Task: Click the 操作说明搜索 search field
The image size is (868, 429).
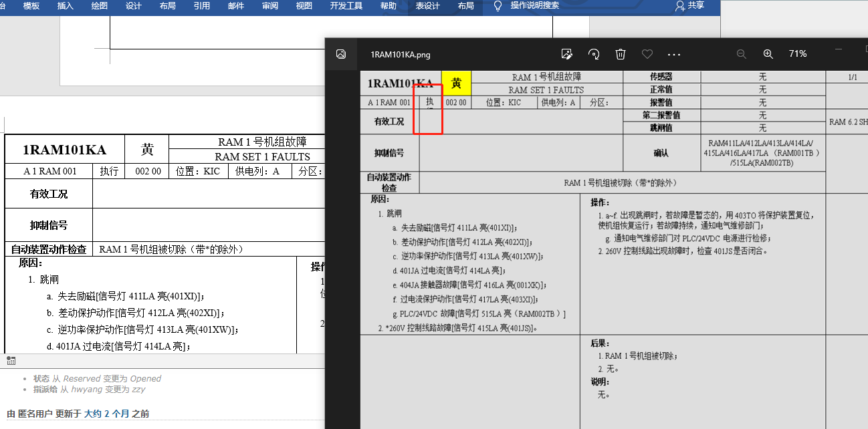Action: click(534, 5)
